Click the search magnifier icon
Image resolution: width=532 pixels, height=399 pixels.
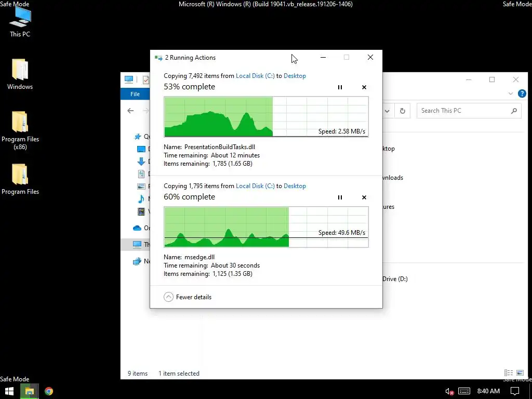point(514,111)
